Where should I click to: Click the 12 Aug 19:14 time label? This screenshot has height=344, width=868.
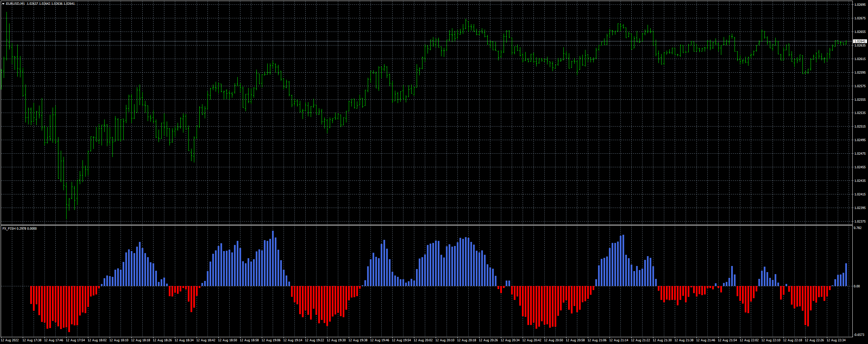tap(293, 340)
